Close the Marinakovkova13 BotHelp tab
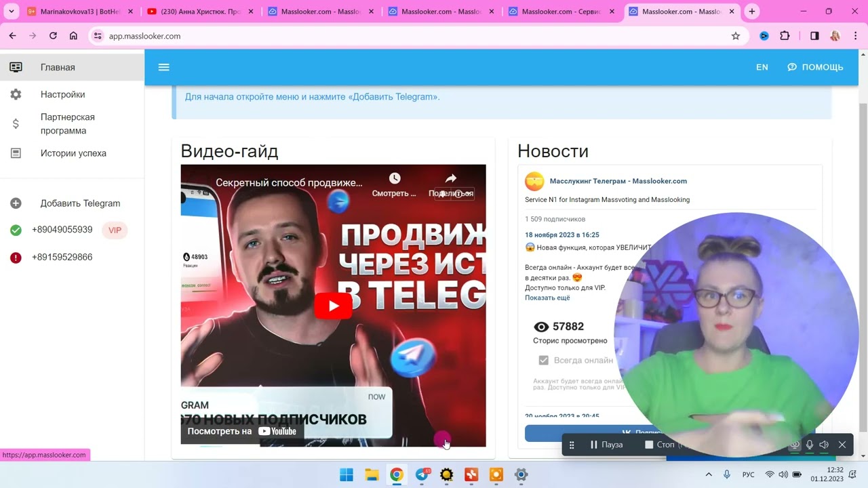 tap(130, 12)
